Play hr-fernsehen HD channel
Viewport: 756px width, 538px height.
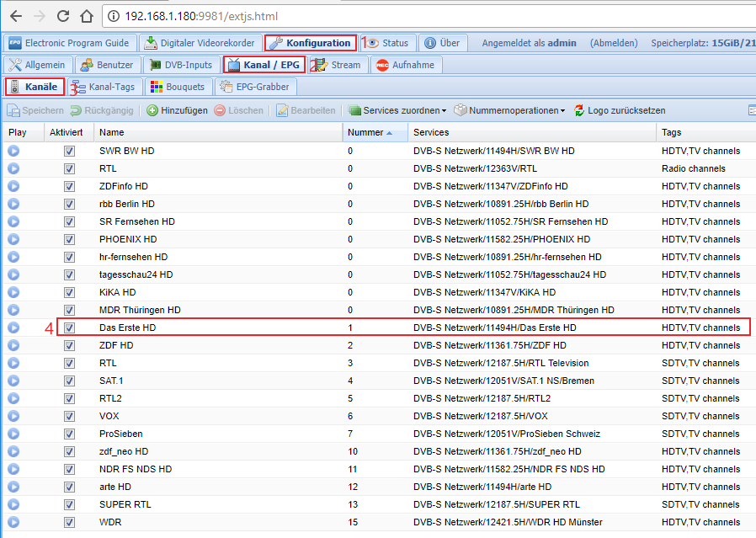pos(13,257)
